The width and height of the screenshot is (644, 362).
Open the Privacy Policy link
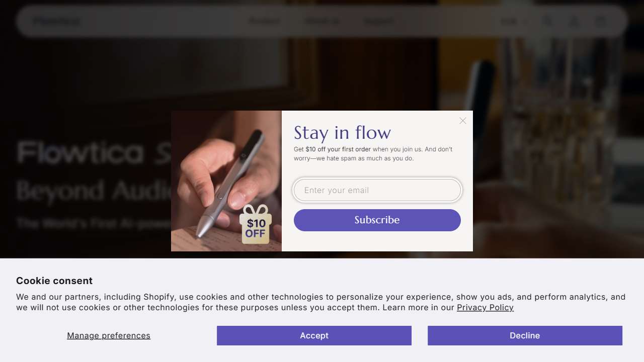485,307
